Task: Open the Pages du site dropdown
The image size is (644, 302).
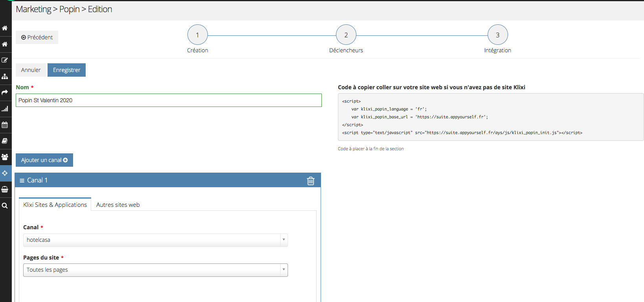Action: 156,270
